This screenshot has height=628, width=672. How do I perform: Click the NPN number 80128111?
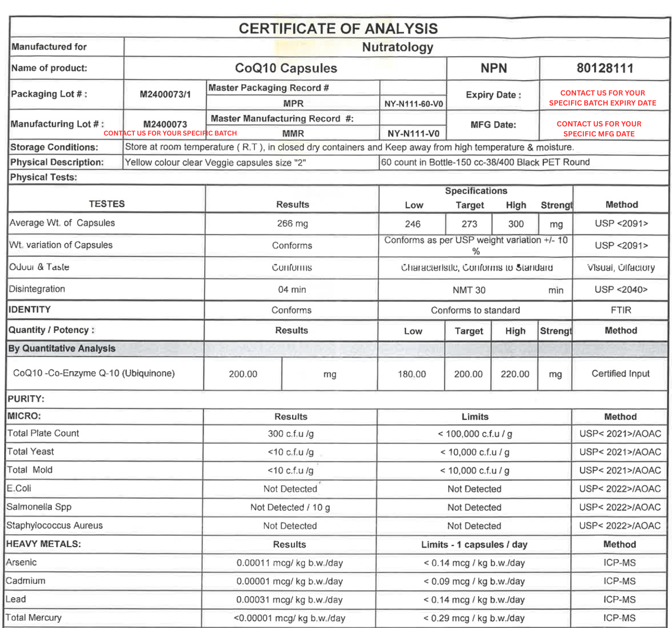coord(605,68)
